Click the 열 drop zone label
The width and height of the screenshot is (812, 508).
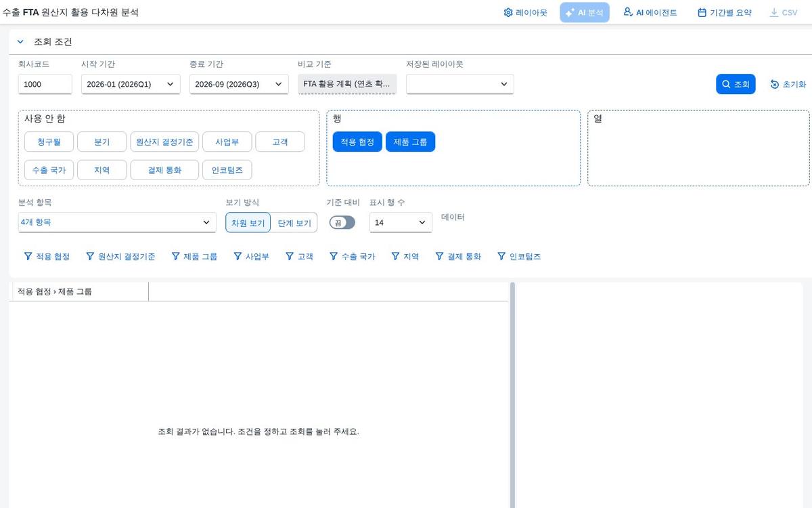pyautogui.click(x=598, y=119)
